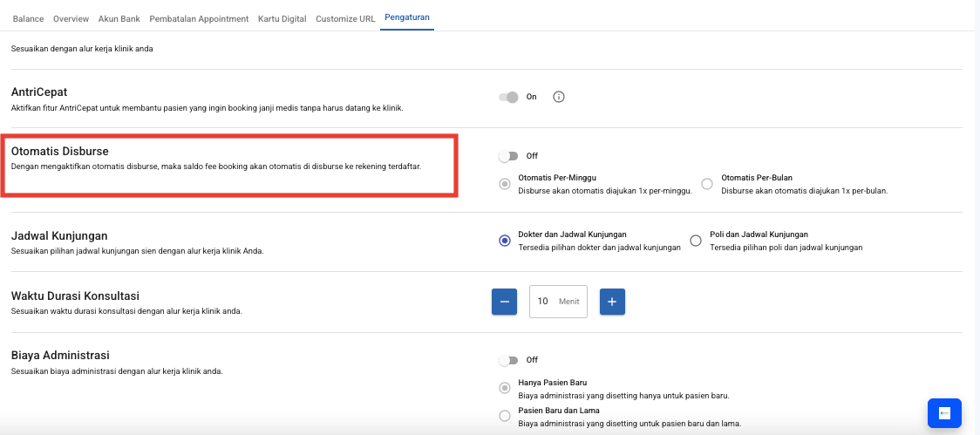Screen dimensions: 980x435
Task: Open the Customize URL tab
Action: (345, 18)
